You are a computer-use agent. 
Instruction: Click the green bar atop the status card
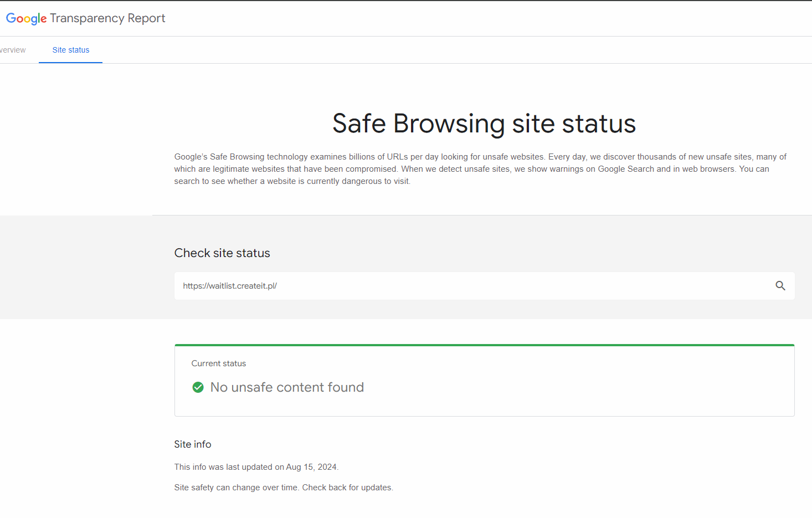[x=484, y=345]
